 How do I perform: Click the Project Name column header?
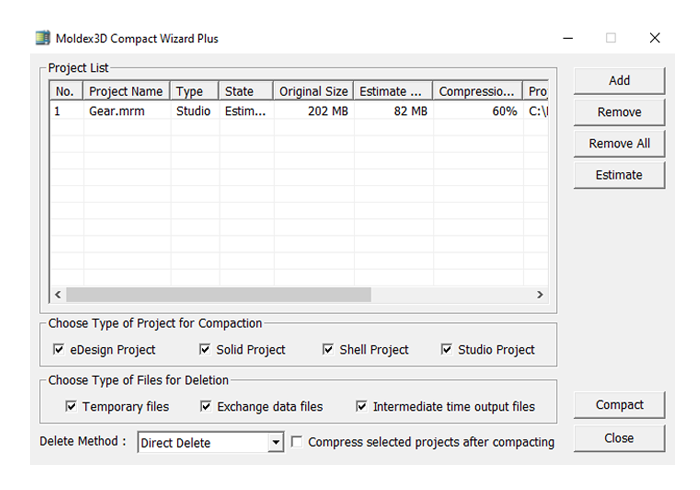click(x=126, y=91)
